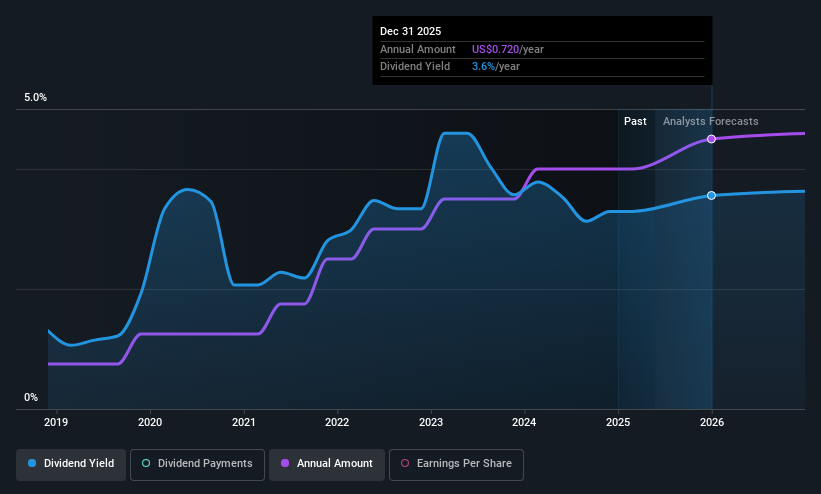821x494 pixels.
Task: Click the blue Dividend Yield forecast point
Action: [x=711, y=195]
